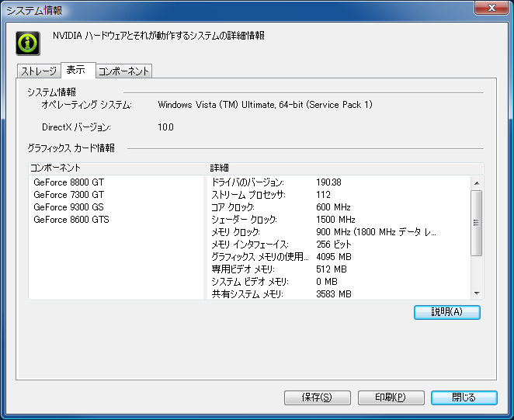Click the memory interface value 256 ビット
This screenshot has height=420, width=514.
pos(334,245)
